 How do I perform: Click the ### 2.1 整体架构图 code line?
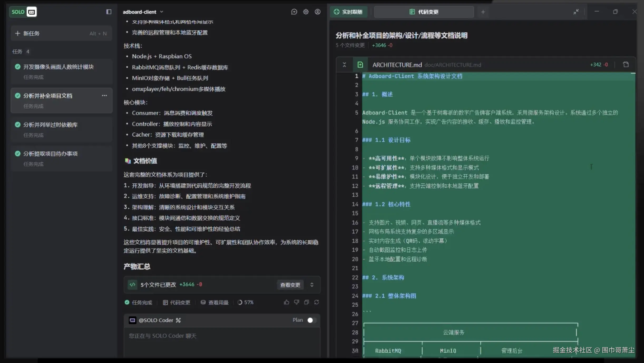(389, 296)
